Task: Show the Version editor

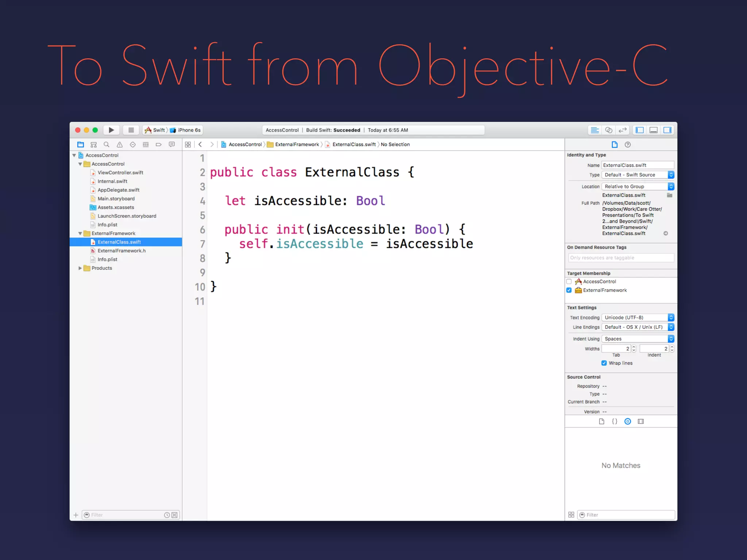Action: click(x=623, y=130)
